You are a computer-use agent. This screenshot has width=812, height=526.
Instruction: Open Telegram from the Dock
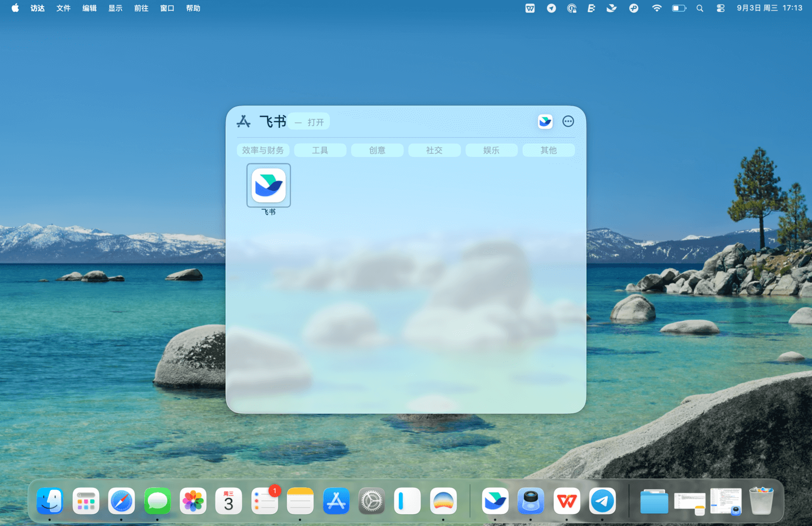pyautogui.click(x=602, y=501)
